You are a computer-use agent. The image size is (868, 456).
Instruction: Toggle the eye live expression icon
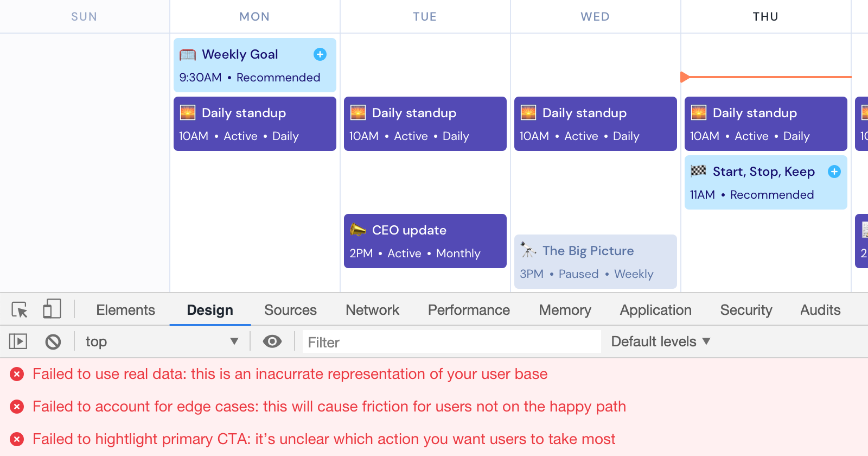pos(272,341)
